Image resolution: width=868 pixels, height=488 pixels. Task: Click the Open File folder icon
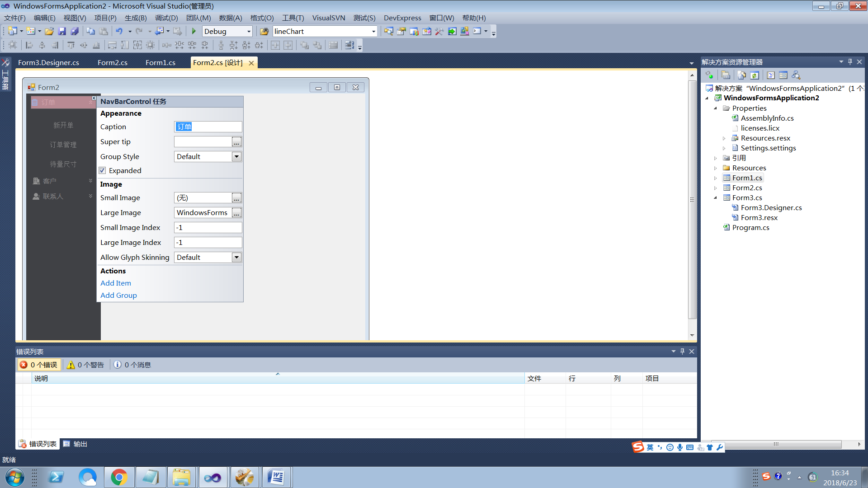(49, 31)
